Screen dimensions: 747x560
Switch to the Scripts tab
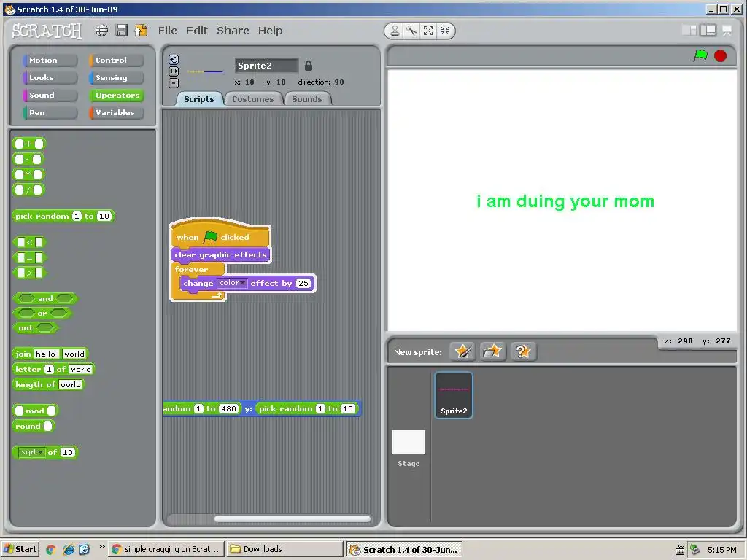point(198,99)
